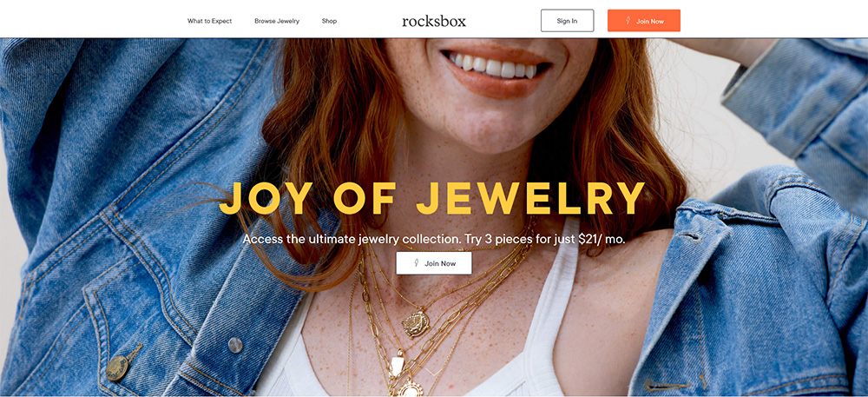The height and width of the screenshot is (397, 868).
Task: Open the What to Expect menu item
Action: [209, 21]
